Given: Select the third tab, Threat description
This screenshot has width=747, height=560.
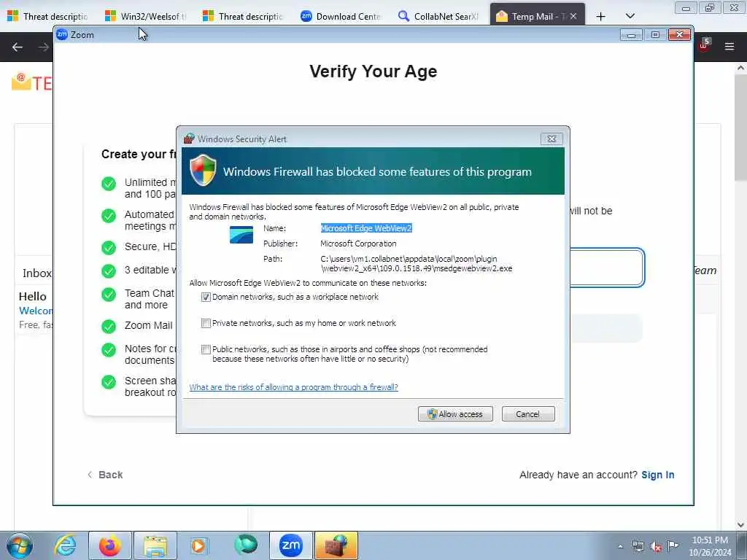Looking at the screenshot, I should tap(243, 16).
